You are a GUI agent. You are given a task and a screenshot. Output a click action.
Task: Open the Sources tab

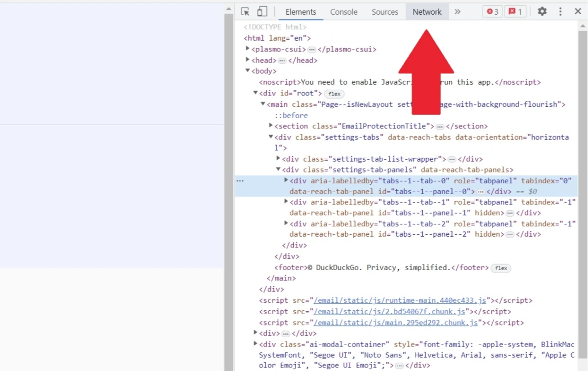tap(384, 12)
